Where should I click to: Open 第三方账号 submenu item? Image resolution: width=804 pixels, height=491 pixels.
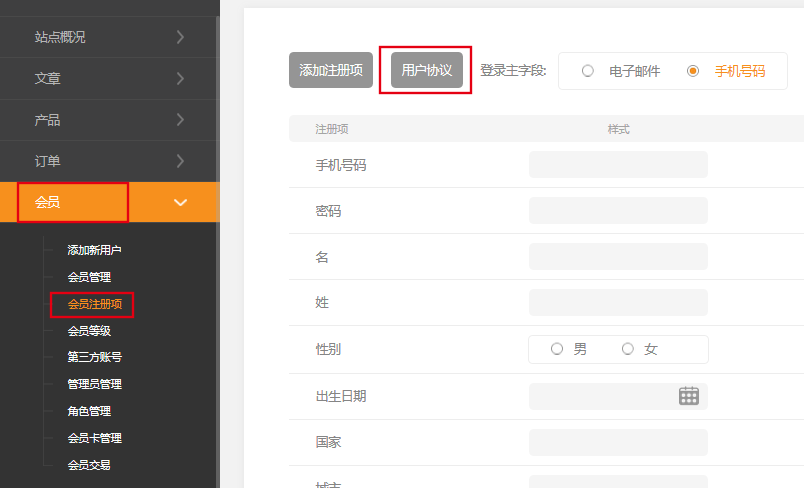tap(94, 357)
